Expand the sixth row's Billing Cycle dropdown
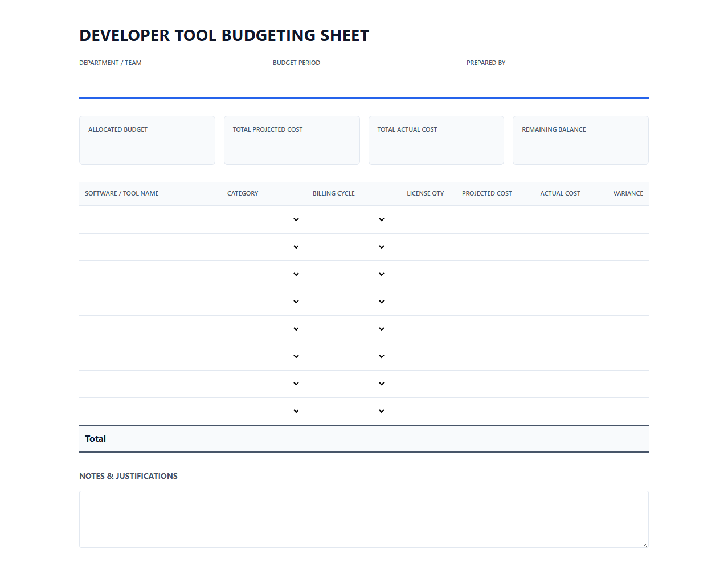This screenshot has height=574, width=728. tap(350, 357)
